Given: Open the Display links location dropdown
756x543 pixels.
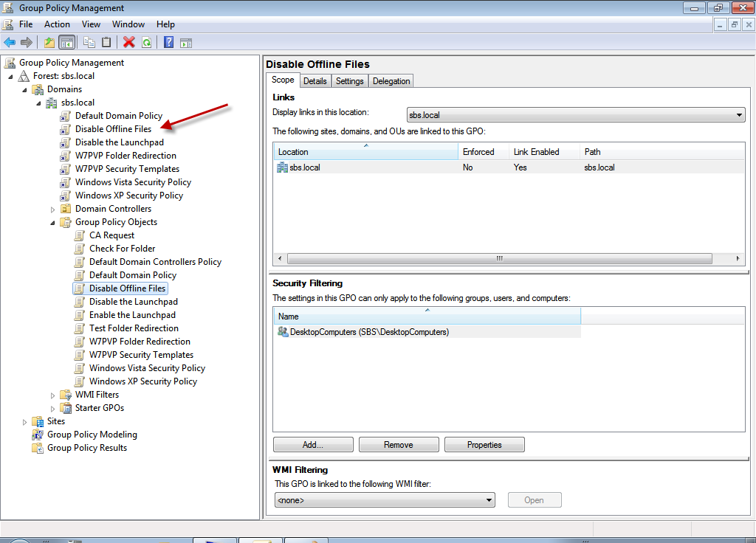Looking at the screenshot, I should click(576, 115).
